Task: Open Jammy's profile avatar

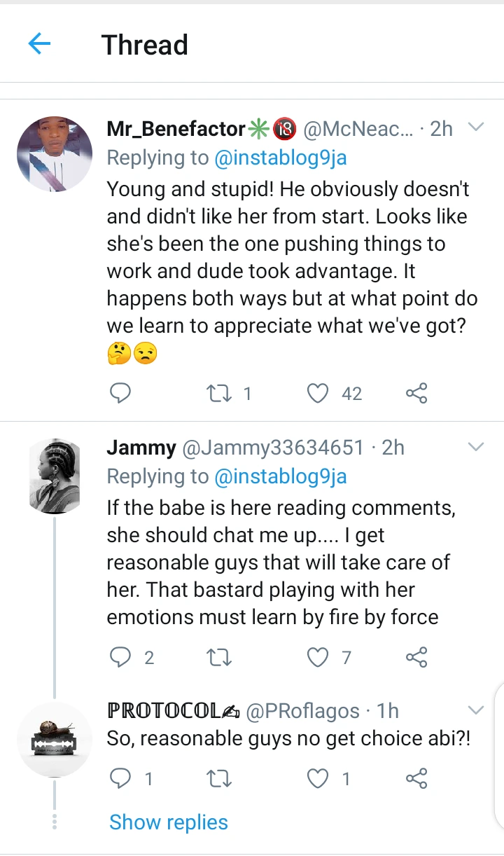Action: pos(55,475)
